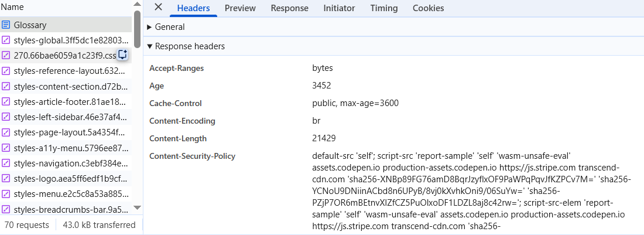644x235 pixels.
Task: Click the stylesheet icon for styles-reference-layout
Action: point(6,71)
